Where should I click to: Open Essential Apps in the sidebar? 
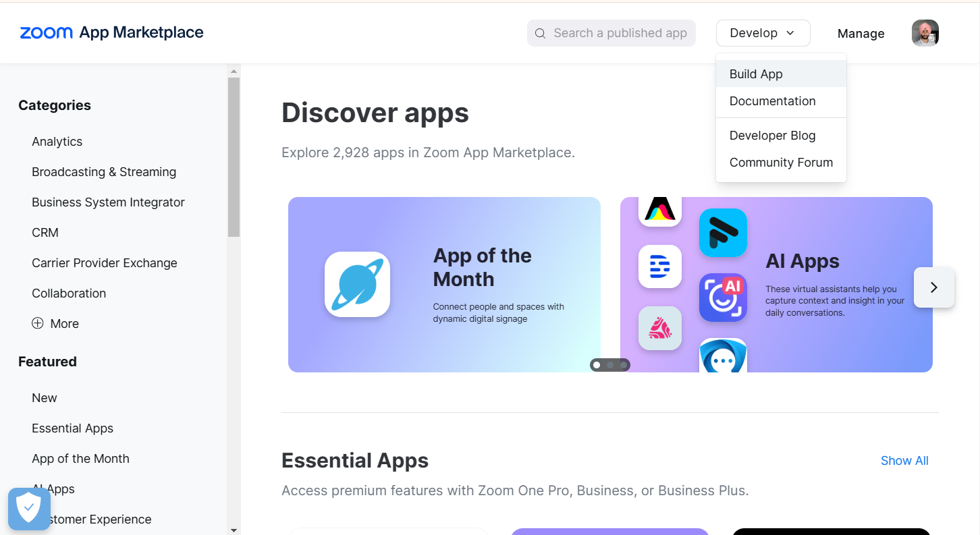click(72, 428)
